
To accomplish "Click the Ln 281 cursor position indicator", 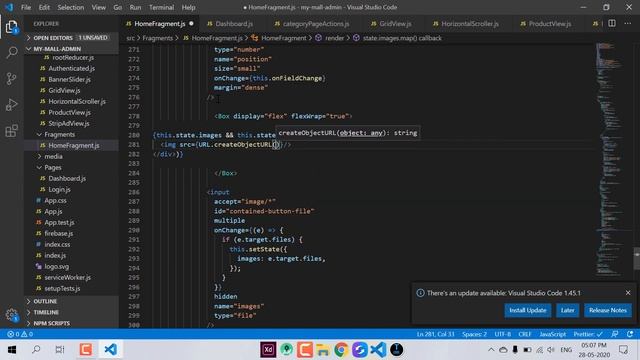I will point(436,334).
